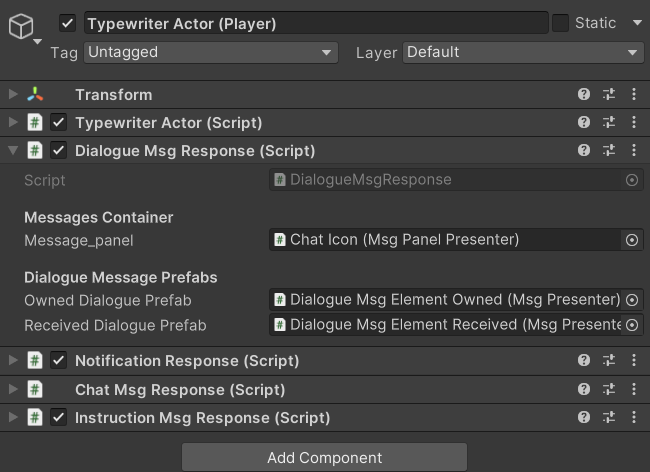Open the Layer dropdown showing Default
650x472 pixels.
click(523, 53)
